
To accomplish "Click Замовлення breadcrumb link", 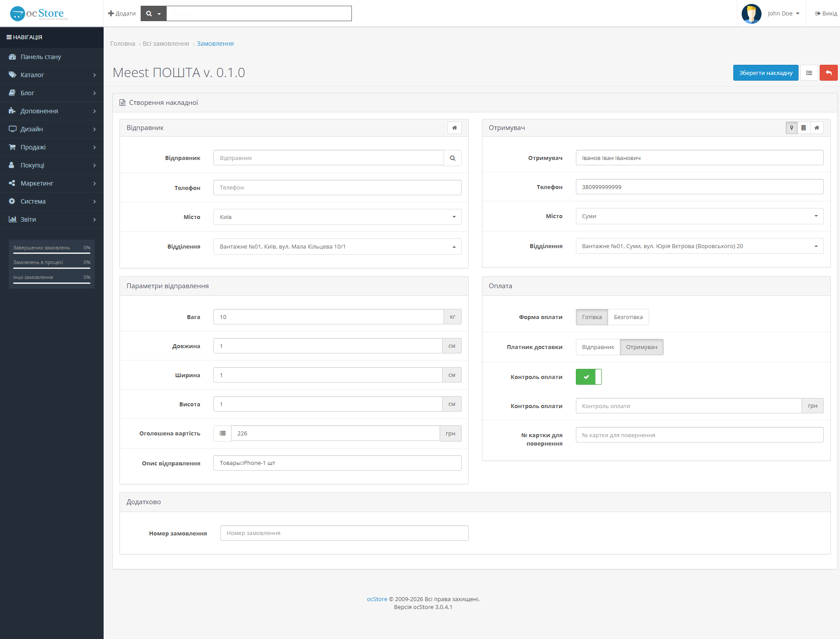I will pyautogui.click(x=215, y=44).
